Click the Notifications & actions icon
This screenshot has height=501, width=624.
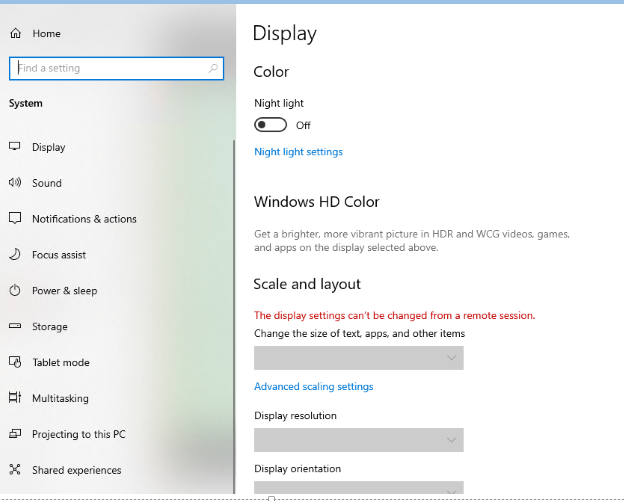[15, 218]
